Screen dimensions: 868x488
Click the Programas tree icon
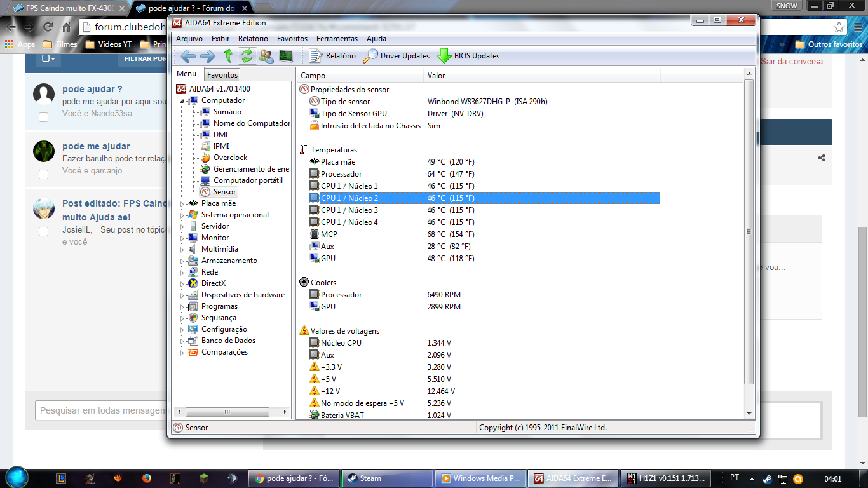pos(193,306)
